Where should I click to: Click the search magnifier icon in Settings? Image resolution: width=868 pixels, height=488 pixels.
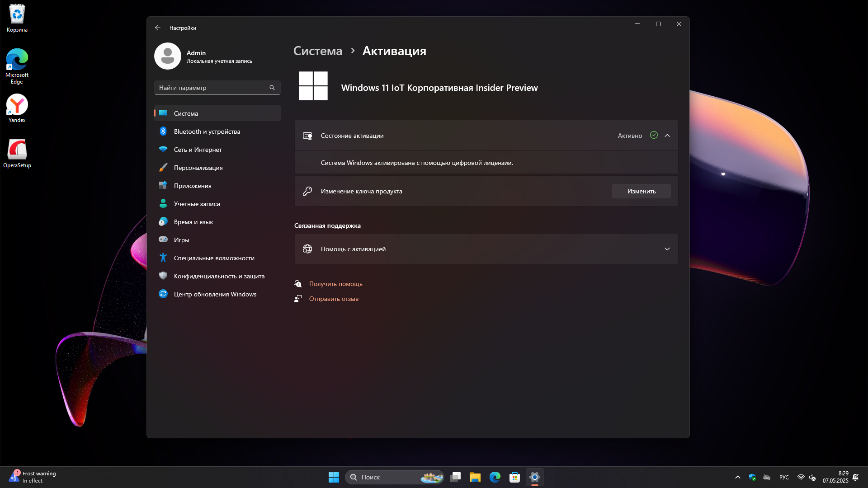272,88
